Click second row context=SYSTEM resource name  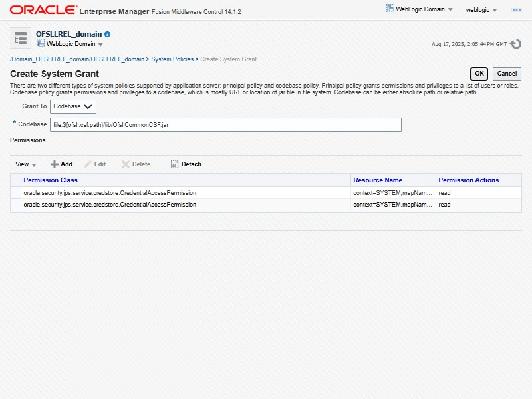tap(392, 205)
